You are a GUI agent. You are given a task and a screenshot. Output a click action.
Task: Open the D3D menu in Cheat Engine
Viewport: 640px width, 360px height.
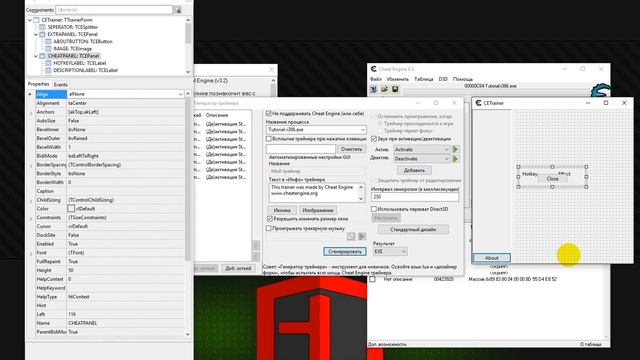pyautogui.click(x=443, y=79)
